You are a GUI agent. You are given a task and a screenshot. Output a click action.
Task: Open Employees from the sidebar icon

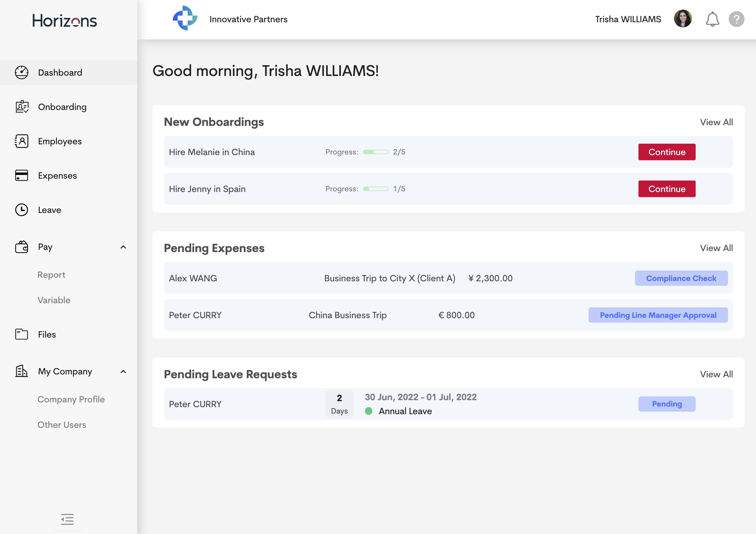(21, 141)
